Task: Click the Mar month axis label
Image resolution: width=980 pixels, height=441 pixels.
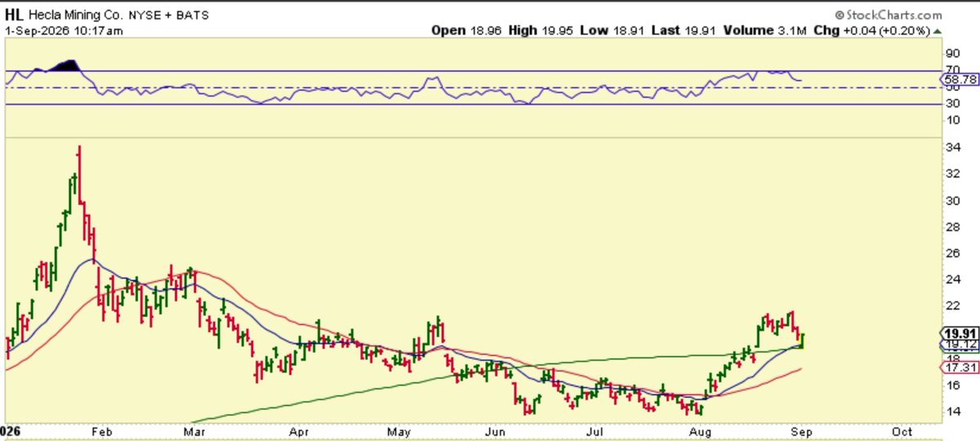Action: (x=193, y=431)
